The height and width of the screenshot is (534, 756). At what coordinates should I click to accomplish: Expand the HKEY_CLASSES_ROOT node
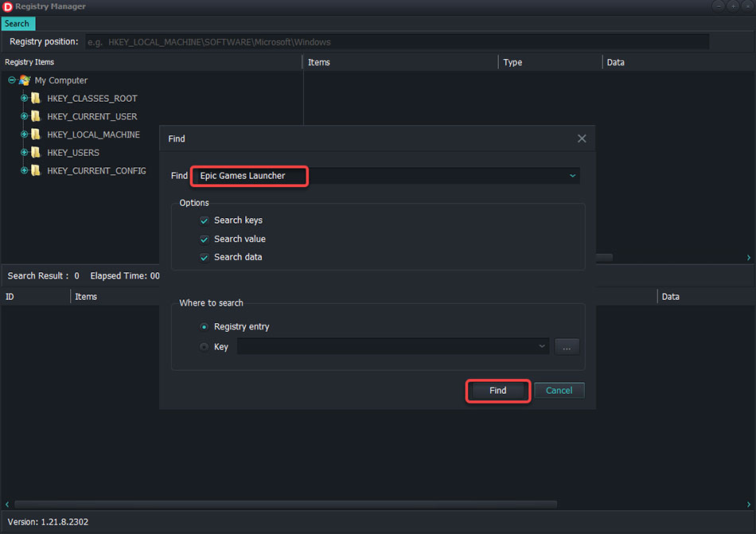click(24, 98)
